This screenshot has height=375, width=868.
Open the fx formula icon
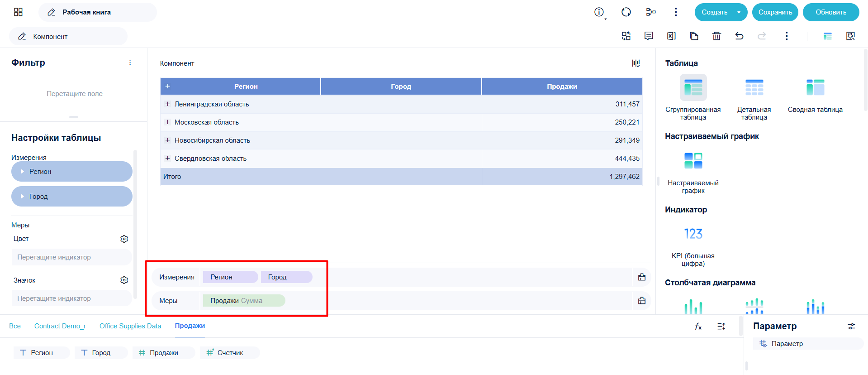pos(698,326)
